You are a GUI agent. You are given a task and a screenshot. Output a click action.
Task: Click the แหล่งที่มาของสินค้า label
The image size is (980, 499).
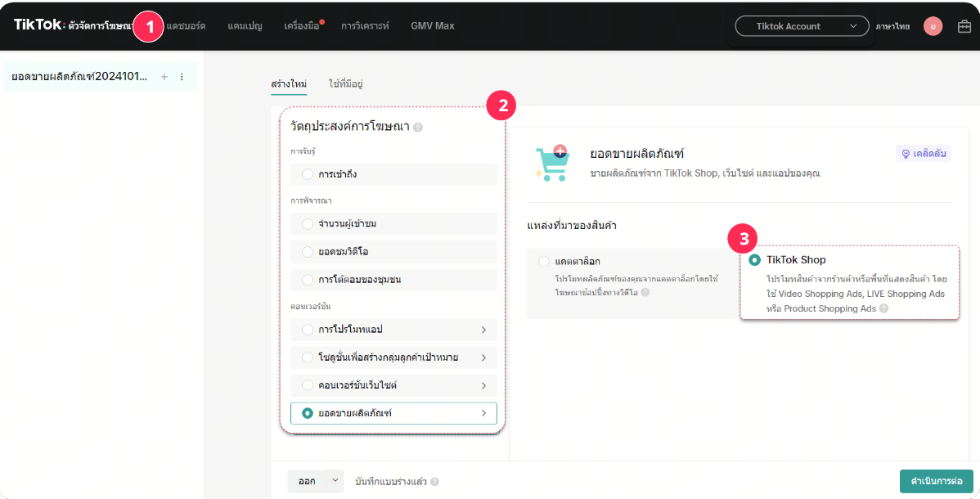[x=572, y=226]
